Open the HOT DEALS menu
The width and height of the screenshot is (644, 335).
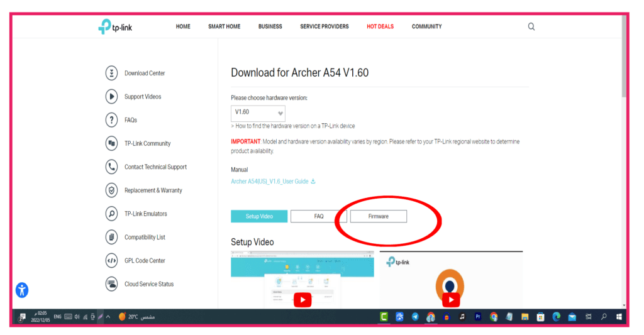click(380, 26)
